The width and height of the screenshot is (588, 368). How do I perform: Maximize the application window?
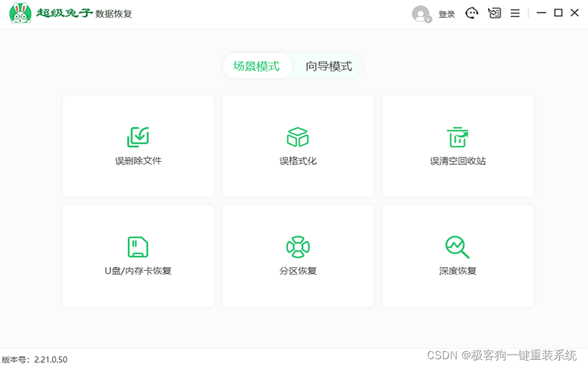[x=558, y=13]
